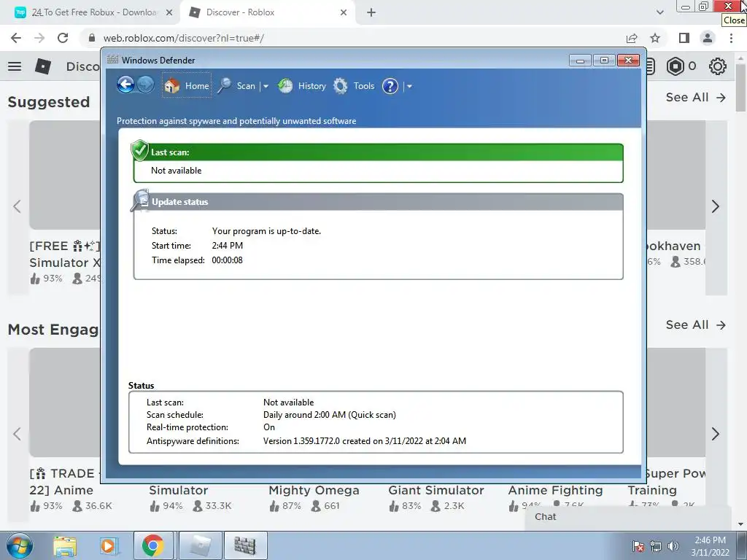Click the taskbar volume speaker icon
This screenshot has width=747, height=560.
[673, 546]
